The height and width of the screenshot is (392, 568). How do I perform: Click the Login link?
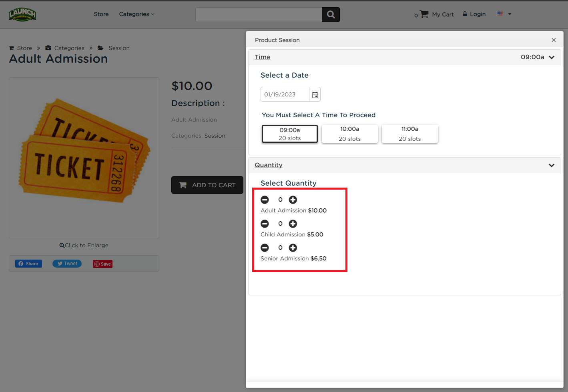point(477,14)
